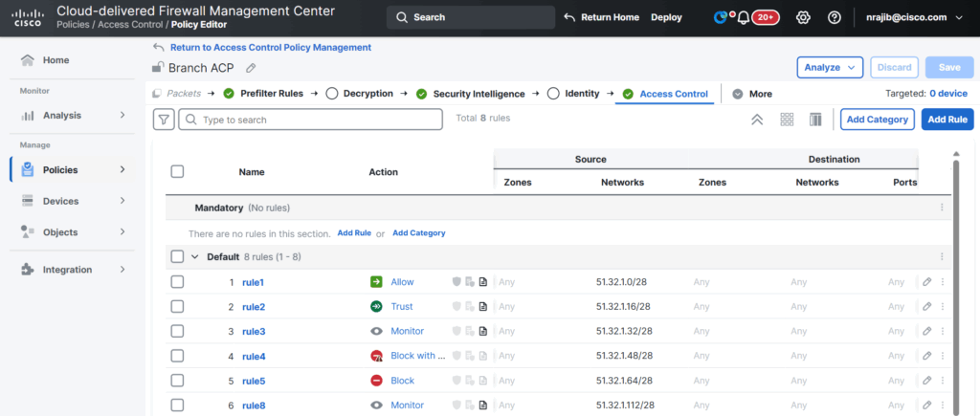Image resolution: width=980 pixels, height=416 pixels.
Task: Click the global Search box
Action: point(471,17)
